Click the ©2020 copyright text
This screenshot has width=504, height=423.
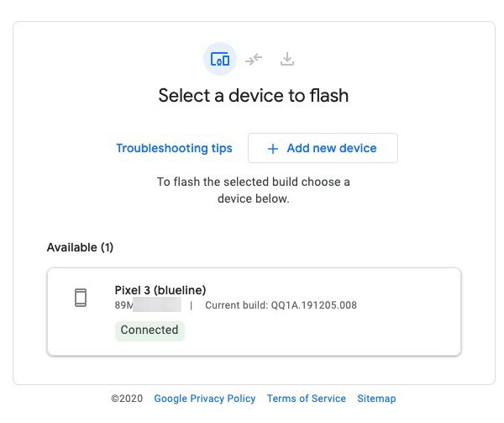pos(128,399)
